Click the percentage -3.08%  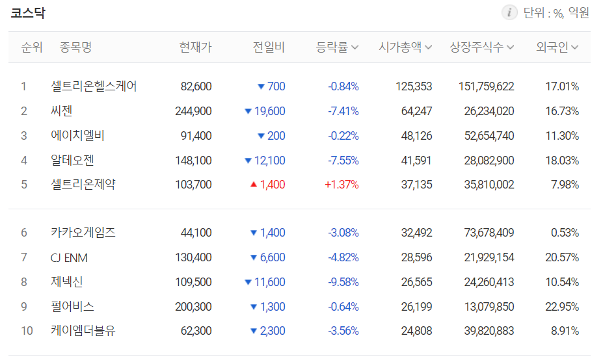343,233
